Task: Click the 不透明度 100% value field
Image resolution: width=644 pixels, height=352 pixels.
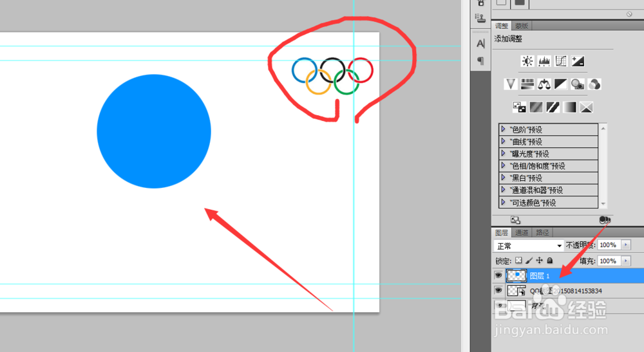Action: pos(609,245)
